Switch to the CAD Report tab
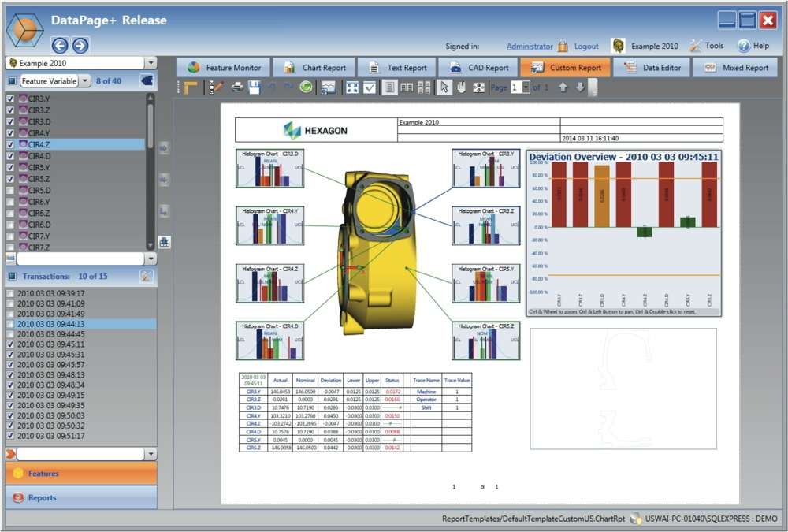Viewport: 788px width, 532px height. (x=479, y=67)
